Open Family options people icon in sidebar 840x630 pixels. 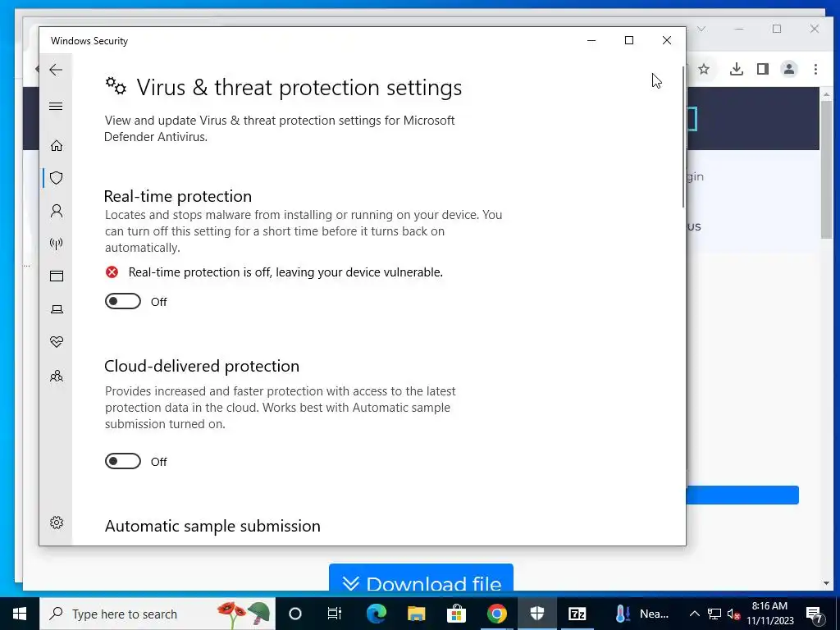point(57,376)
